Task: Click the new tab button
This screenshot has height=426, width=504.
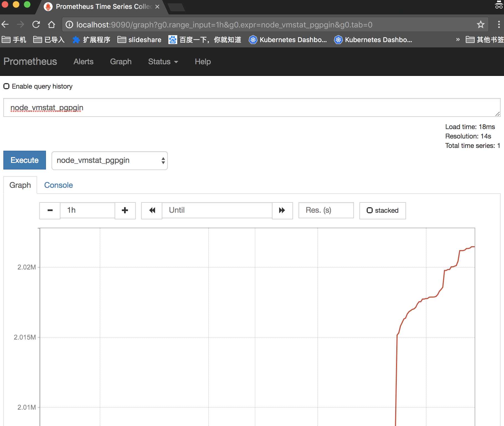Action: 177,7
